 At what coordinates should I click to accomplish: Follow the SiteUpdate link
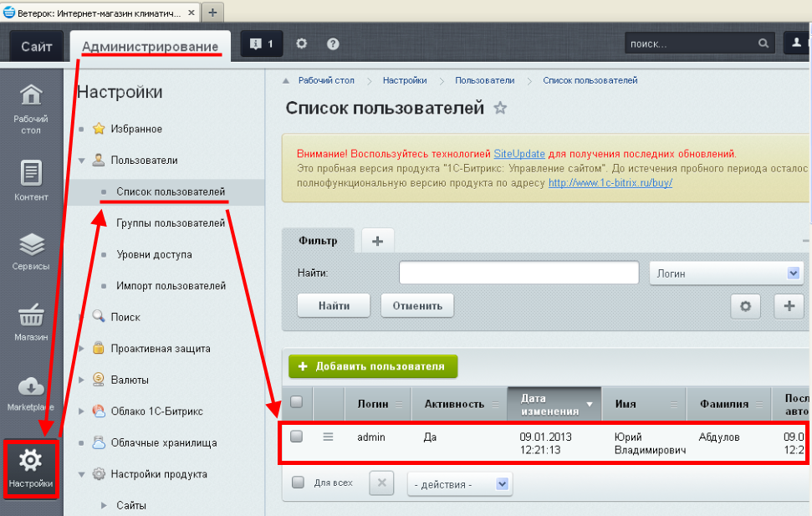518,154
